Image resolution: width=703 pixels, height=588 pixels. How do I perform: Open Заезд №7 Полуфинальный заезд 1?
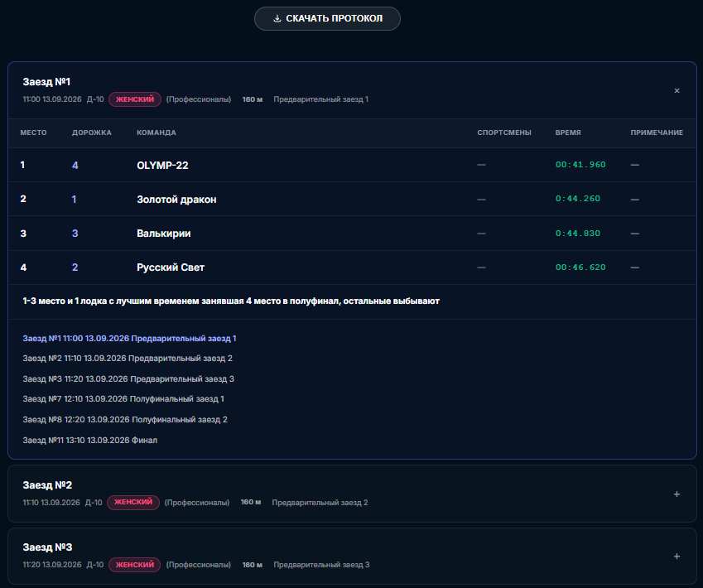[123, 398]
